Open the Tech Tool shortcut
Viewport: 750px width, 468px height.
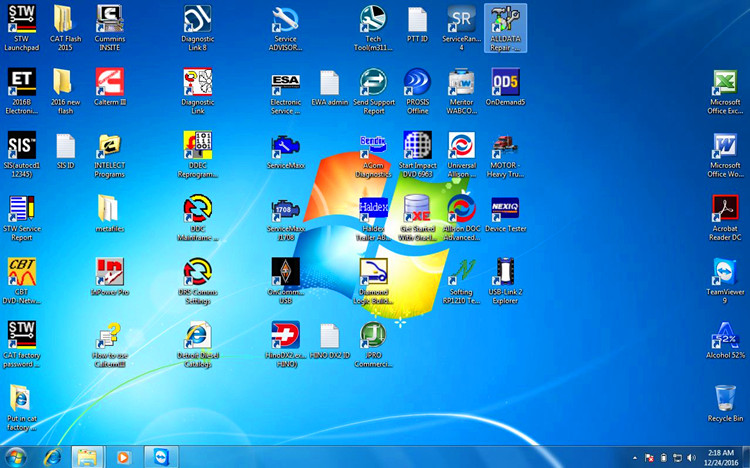pyautogui.click(x=373, y=28)
